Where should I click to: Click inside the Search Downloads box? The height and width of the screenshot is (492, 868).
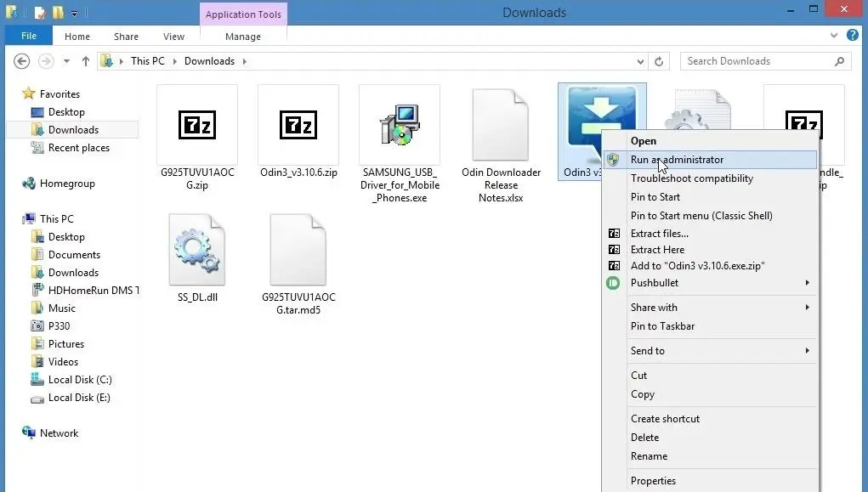coord(757,61)
